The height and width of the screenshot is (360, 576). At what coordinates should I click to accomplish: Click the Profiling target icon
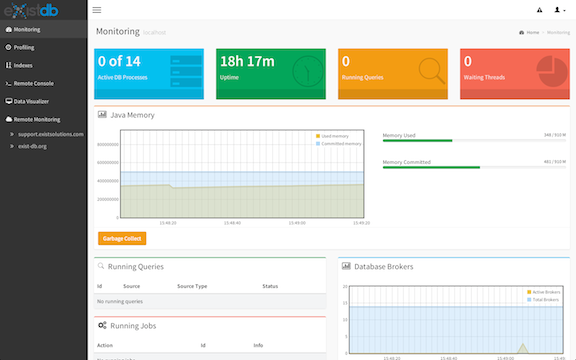[x=8, y=47]
